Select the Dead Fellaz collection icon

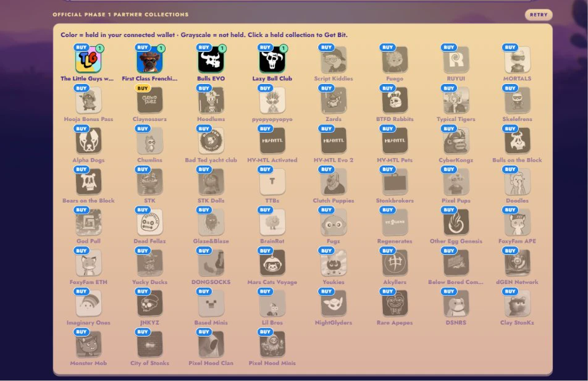pos(149,222)
